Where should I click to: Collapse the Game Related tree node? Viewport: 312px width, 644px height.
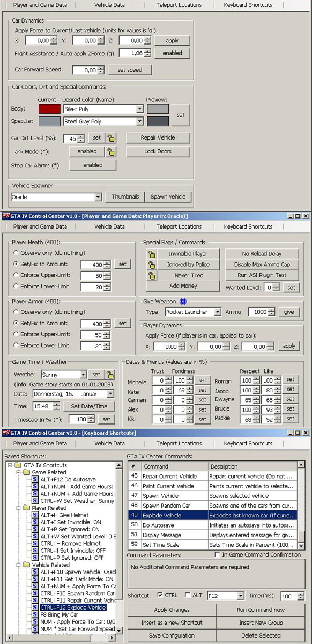point(18,472)
